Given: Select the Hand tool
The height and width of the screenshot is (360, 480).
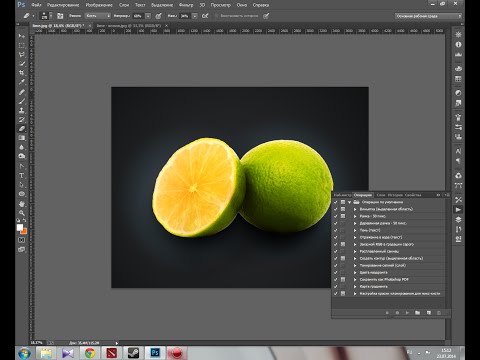Looking at the screenshot, I should click(22, 204).
